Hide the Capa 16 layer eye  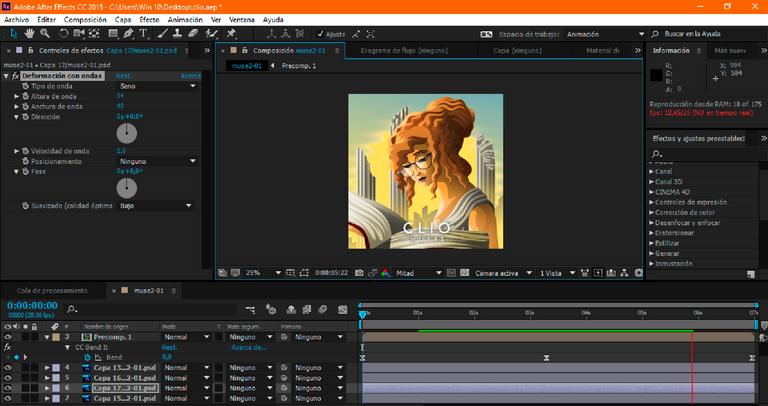(x=7, y=378)
